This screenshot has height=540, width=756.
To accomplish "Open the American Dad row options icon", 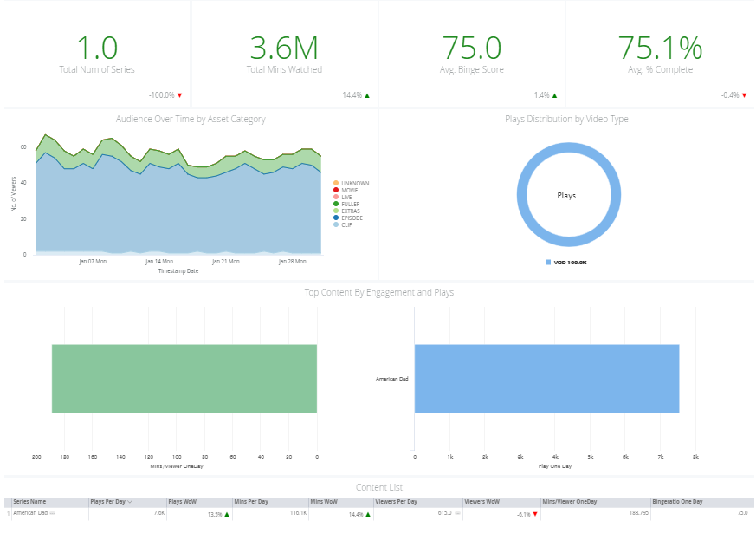I will [53, 513].
